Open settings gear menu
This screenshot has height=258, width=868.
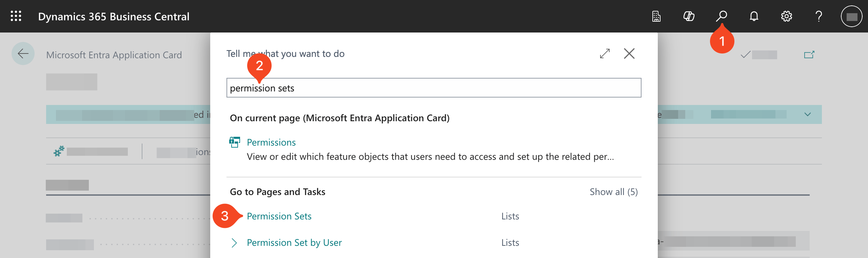pyautogui.click(x=786, y=16)
